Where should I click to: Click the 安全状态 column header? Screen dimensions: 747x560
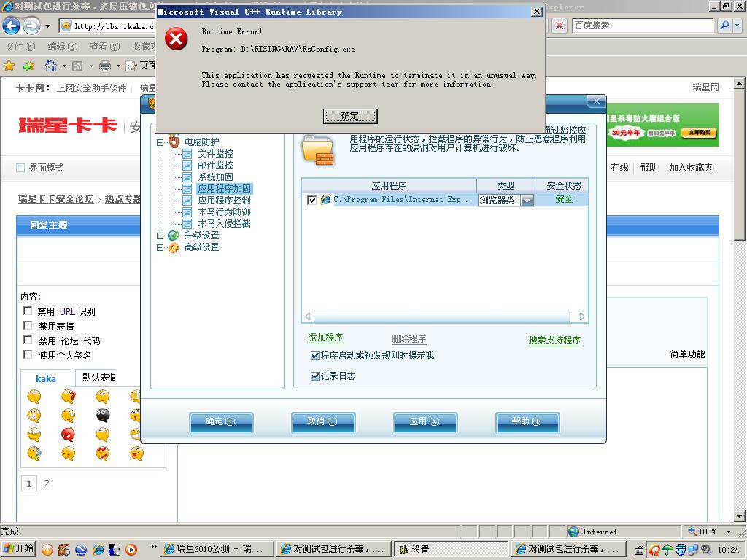point(564,186)
